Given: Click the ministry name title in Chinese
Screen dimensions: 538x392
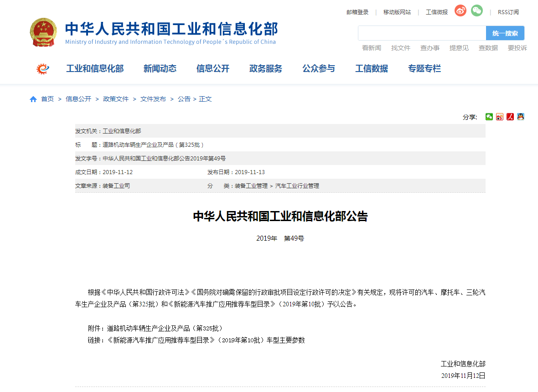Looking at the screenshot, I should pos(171,29).
